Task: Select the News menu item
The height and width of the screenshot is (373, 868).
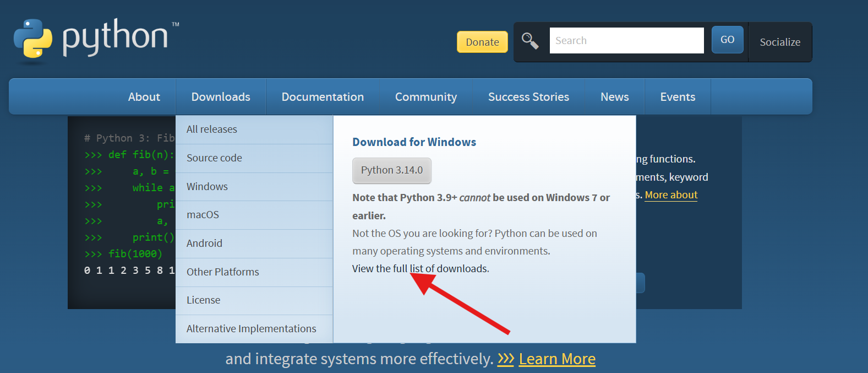Action: (x=614, y=97)
